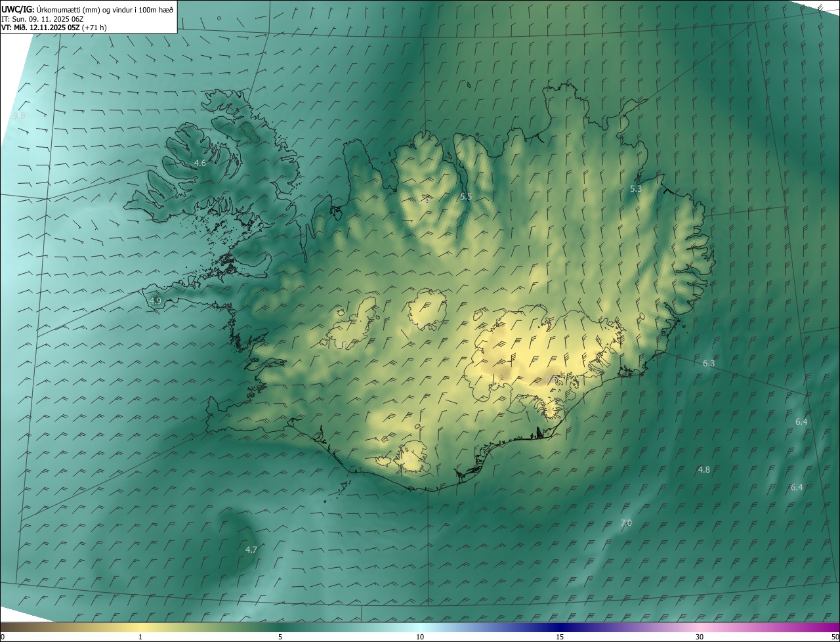This screenshot has width=840, height=642.
Task: Click the 6.4 label closest to 6.3
Action: 801,421
